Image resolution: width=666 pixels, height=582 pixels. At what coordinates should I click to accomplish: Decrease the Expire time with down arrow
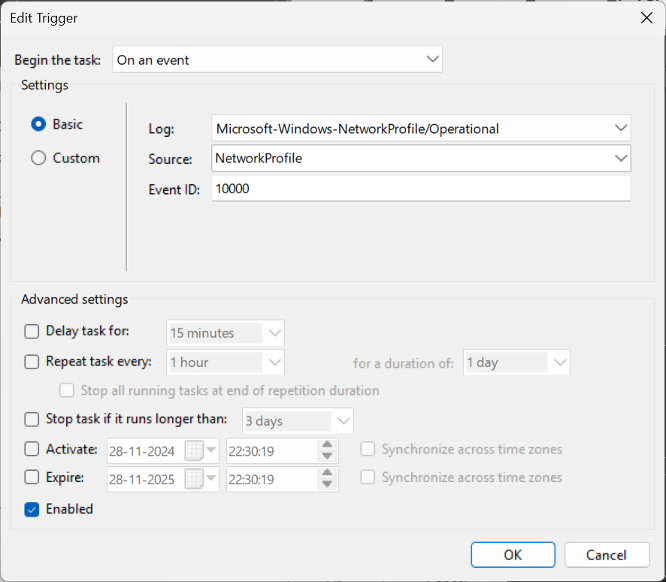coord(327,484)
